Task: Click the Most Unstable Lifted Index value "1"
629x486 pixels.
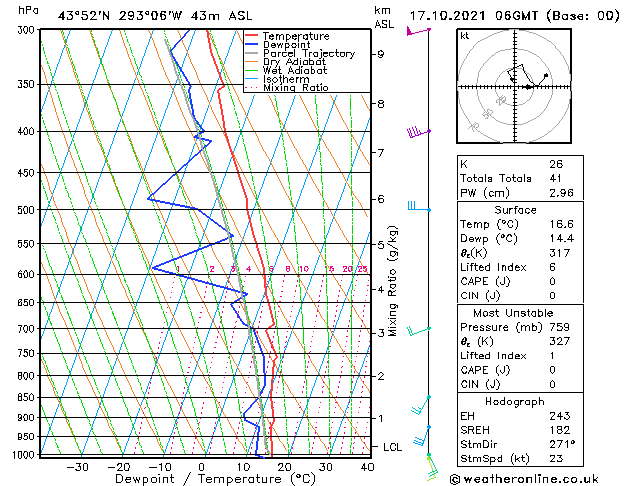Action: (x=552, y=356)
